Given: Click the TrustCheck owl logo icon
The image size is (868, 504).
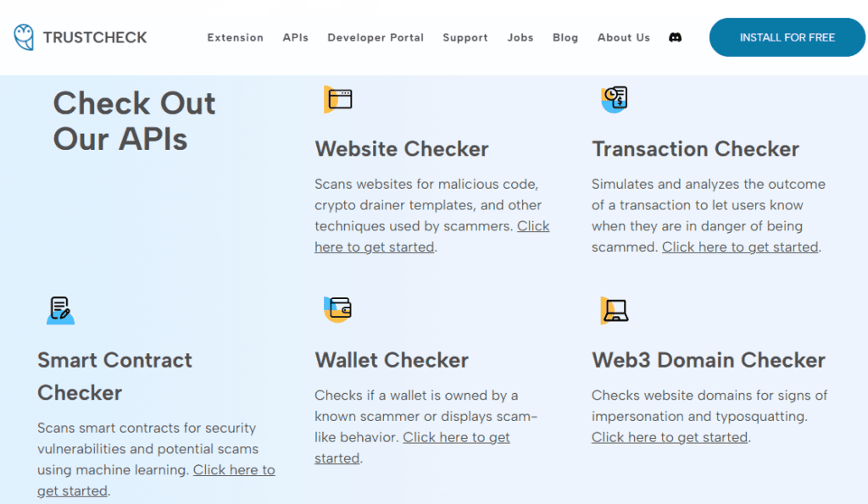Looking at the screenshot, I should [x=24, y=37].
